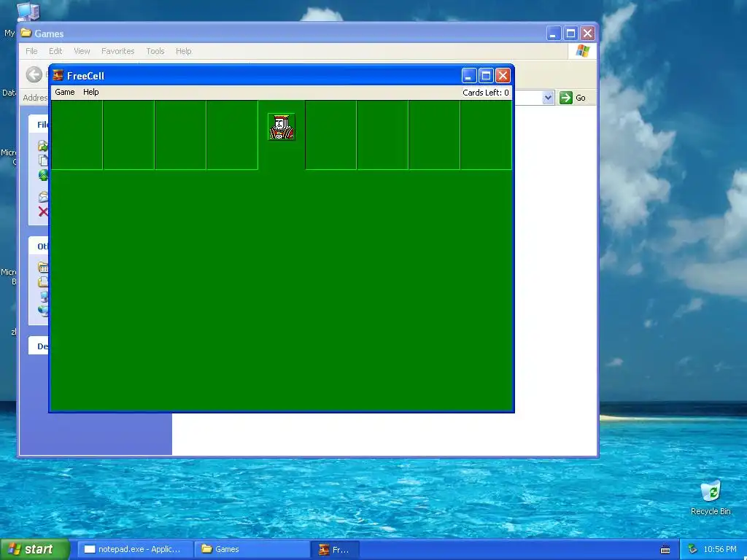Click the Go button in Games window
Screen dimensions: 747x560
point(573,98)
